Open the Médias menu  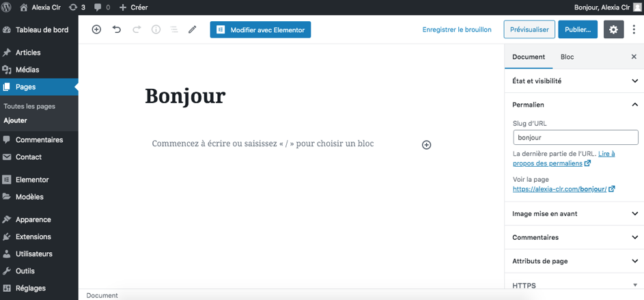[x=39, y=70]
